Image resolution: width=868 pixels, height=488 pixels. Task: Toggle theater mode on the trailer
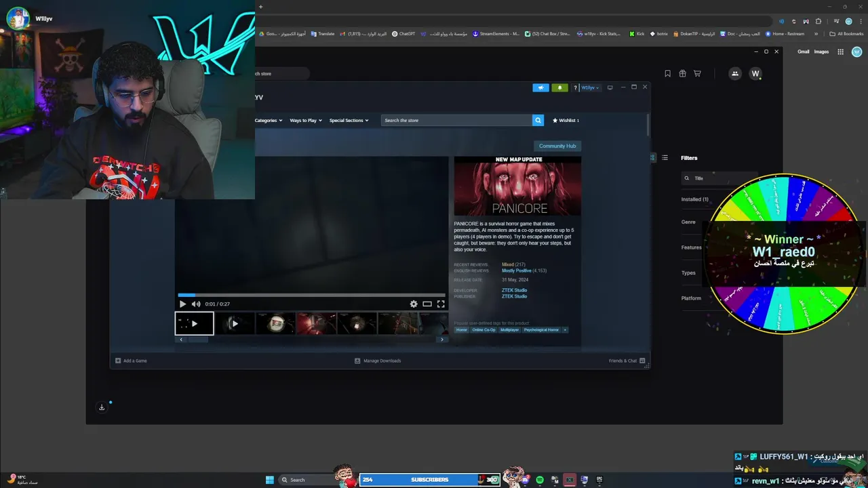(x=427, y=304)
